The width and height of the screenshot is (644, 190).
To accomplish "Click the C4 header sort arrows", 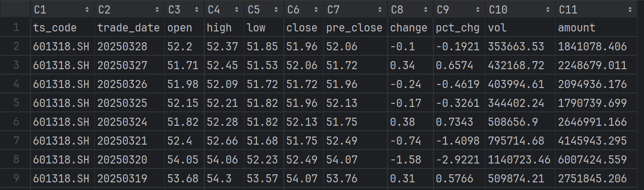I will tap(236, 9).
